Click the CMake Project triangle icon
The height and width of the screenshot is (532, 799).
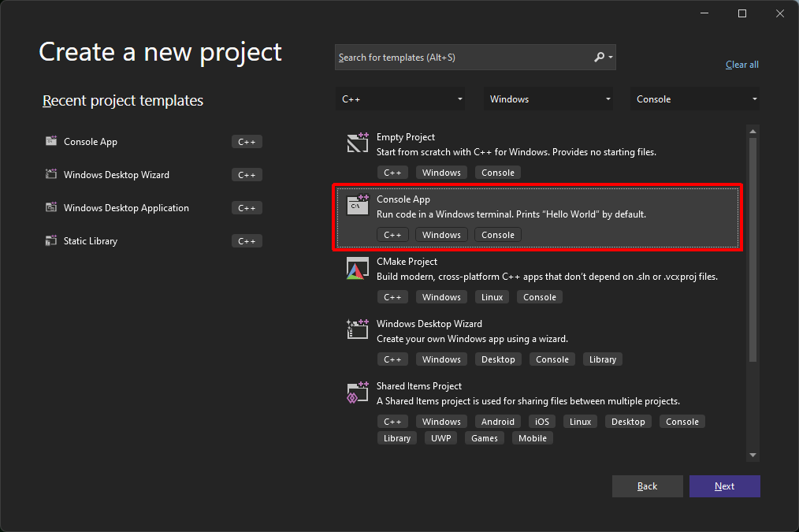[x=358, y=268]
